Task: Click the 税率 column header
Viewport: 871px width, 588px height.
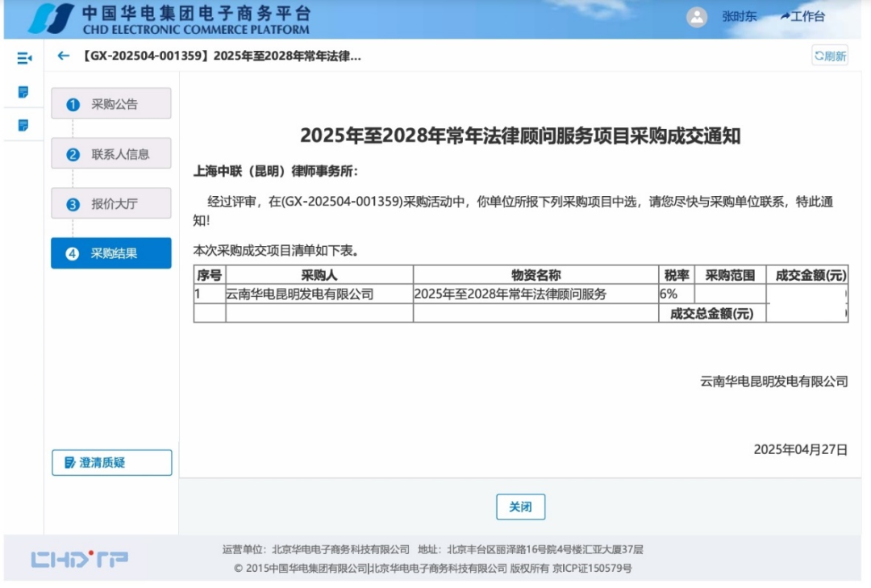Action: point(677,275)
